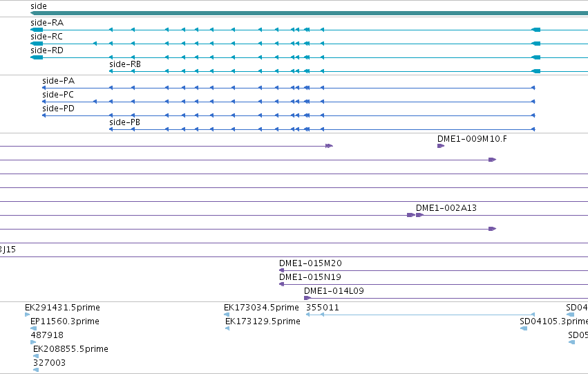Select the DME1-014L09 feature label
This screenshot has width=588, height=374.
click(x=334, y=291)
